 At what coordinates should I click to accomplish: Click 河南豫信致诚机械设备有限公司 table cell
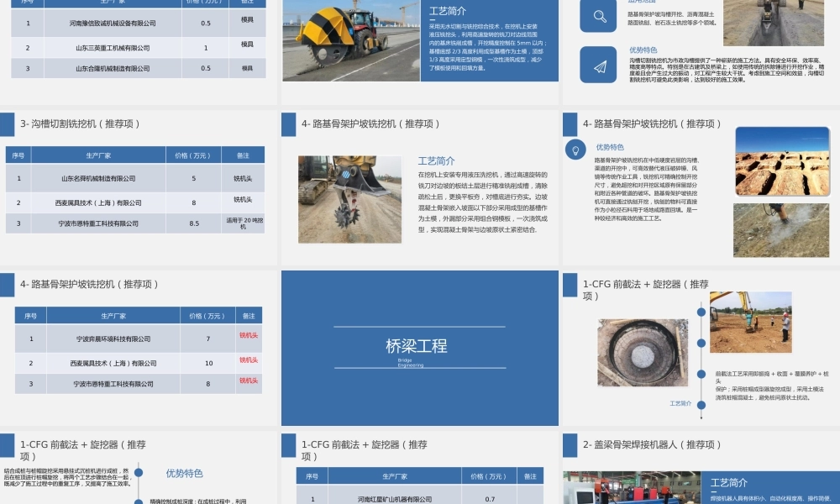(113, 24)
